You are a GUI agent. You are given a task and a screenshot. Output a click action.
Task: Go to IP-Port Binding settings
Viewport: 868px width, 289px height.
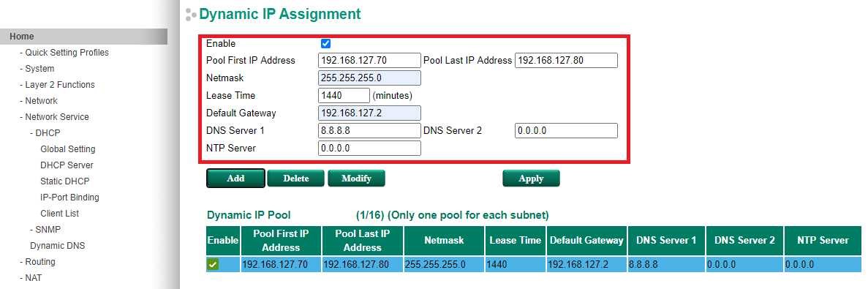[x=69, y=197]
